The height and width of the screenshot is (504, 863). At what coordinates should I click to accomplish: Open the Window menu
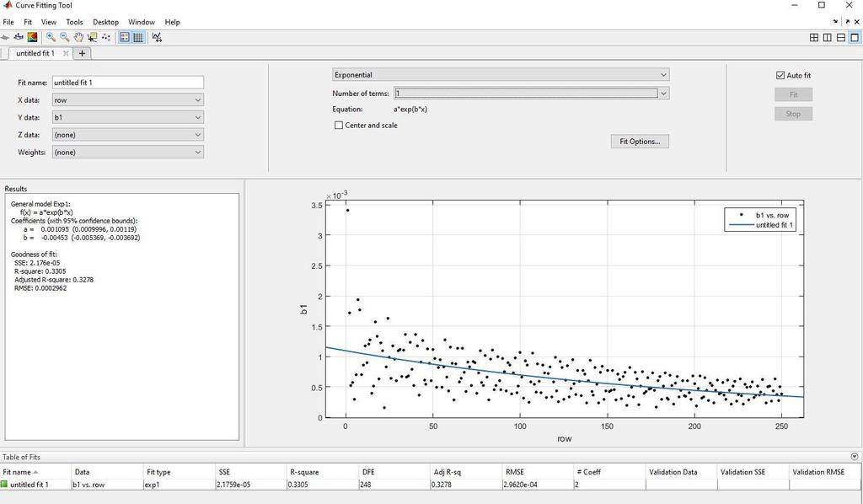point(142,22)
